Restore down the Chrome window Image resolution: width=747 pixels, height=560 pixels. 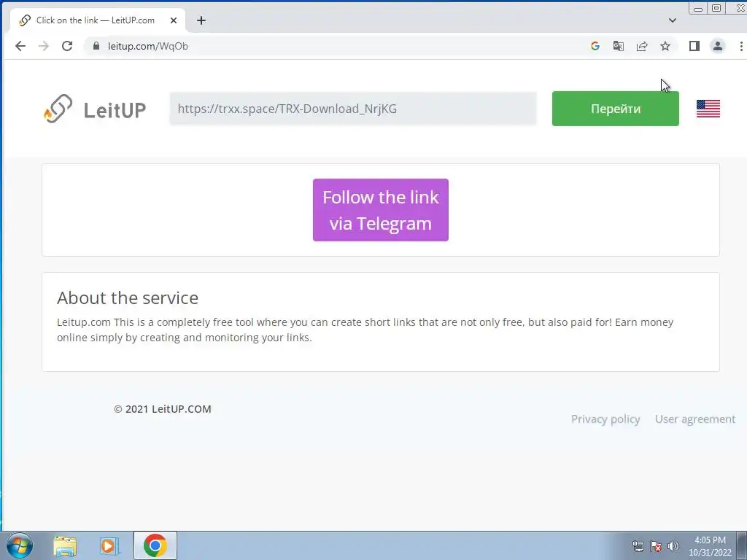pos(716,8)
